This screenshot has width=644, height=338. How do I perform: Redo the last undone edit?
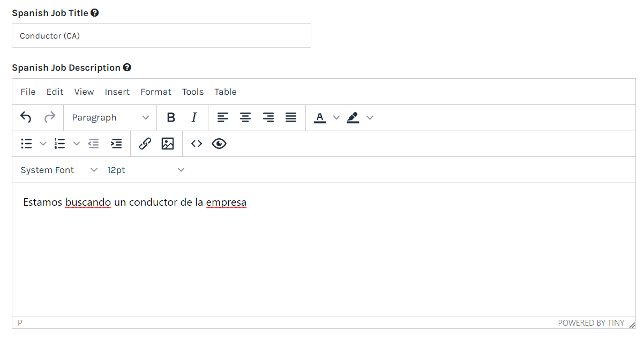point(49,117)
